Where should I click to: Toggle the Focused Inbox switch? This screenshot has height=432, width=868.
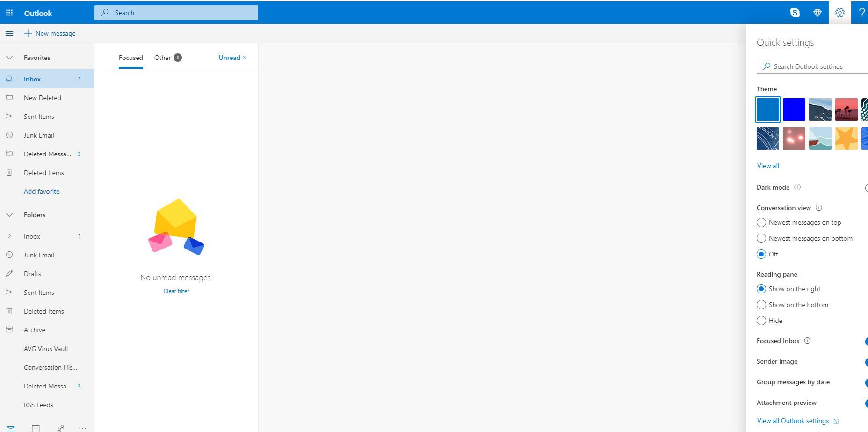coord(866,341)
